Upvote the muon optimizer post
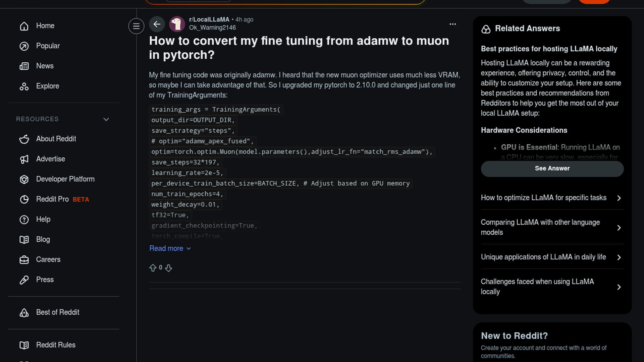644x362 pixels. click(153, 268)
